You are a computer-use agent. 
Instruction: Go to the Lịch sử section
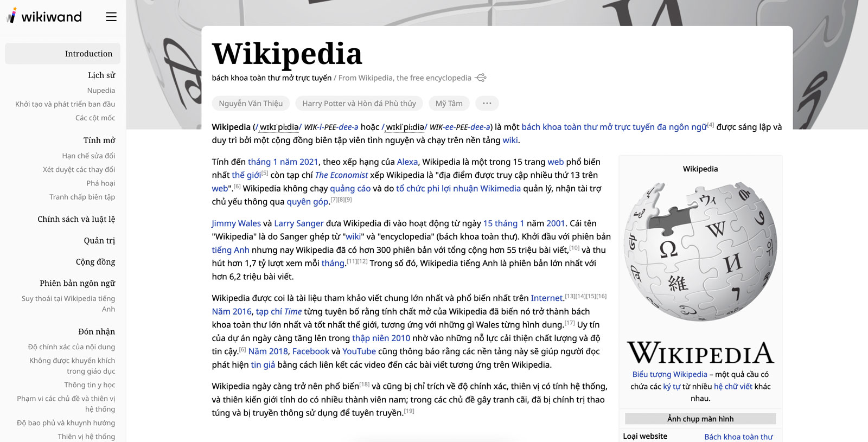tap(101, 75)
